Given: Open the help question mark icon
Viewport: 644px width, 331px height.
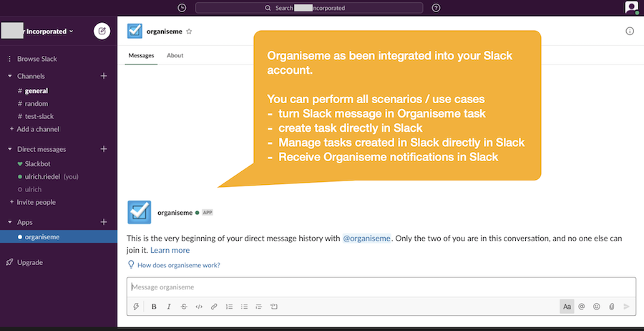Looking at the screenshot, I should [x=436, y=8].
